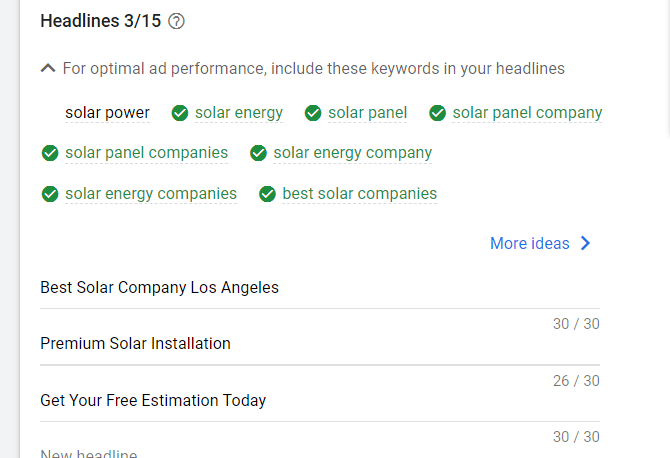Click the 'solar energy companies' keyword text

(151, 194)
